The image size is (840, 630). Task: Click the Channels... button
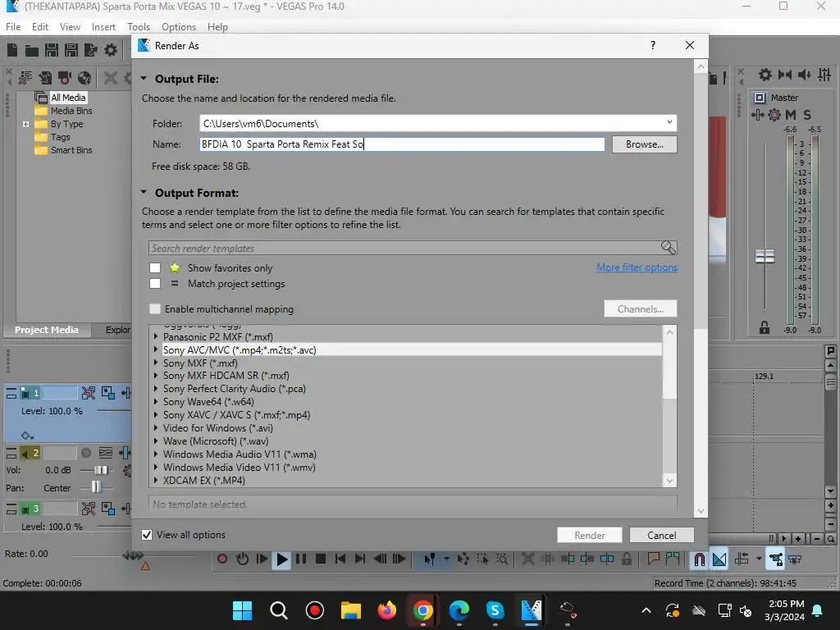pyautogui.click(x=641, y=309)
